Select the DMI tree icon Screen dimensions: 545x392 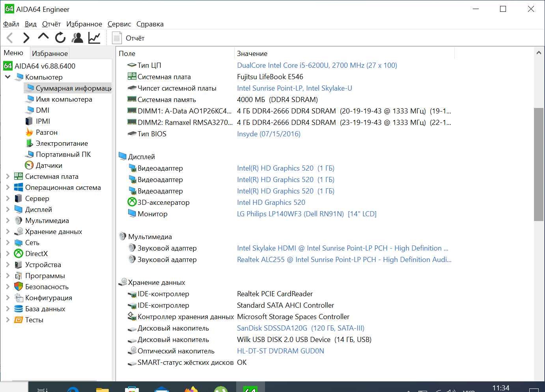pyautogui.click(x=29, y=110)
